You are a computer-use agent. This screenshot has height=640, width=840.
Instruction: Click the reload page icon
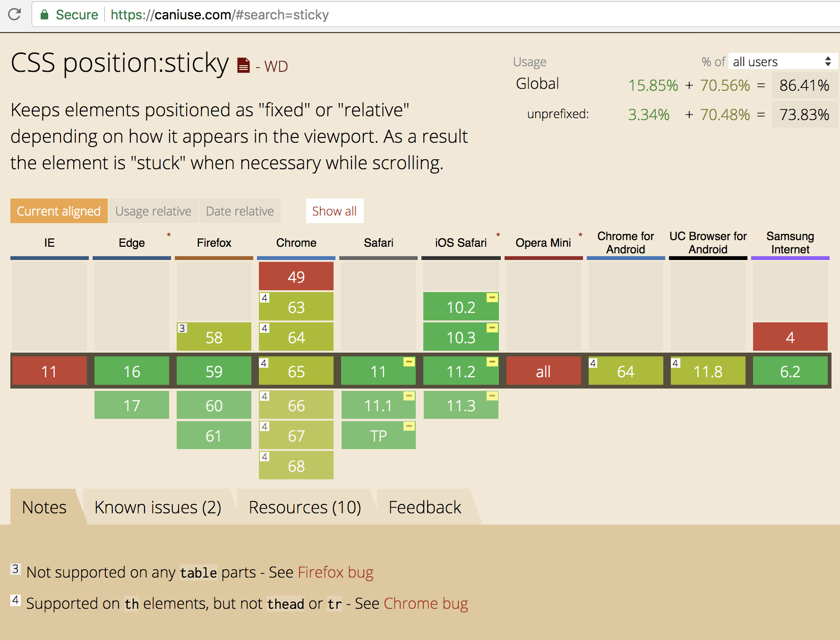point(15,15)
